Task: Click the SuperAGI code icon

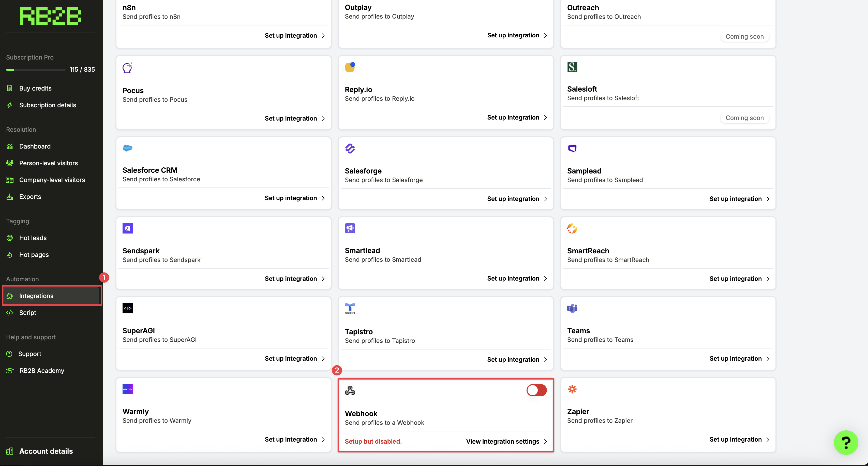Action: click(127, 308)
